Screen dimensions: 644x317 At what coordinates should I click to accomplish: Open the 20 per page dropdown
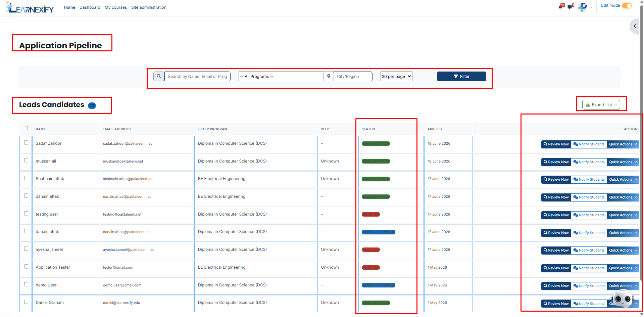(396, 77)
